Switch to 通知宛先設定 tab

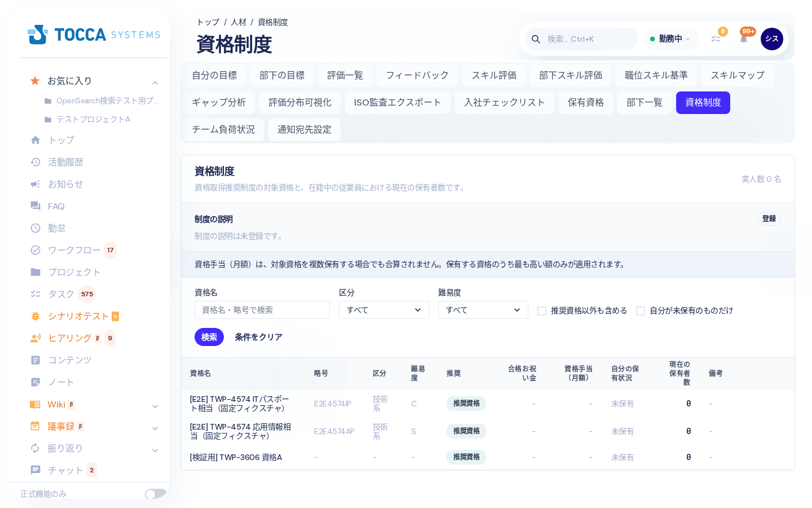coord(304,130)
